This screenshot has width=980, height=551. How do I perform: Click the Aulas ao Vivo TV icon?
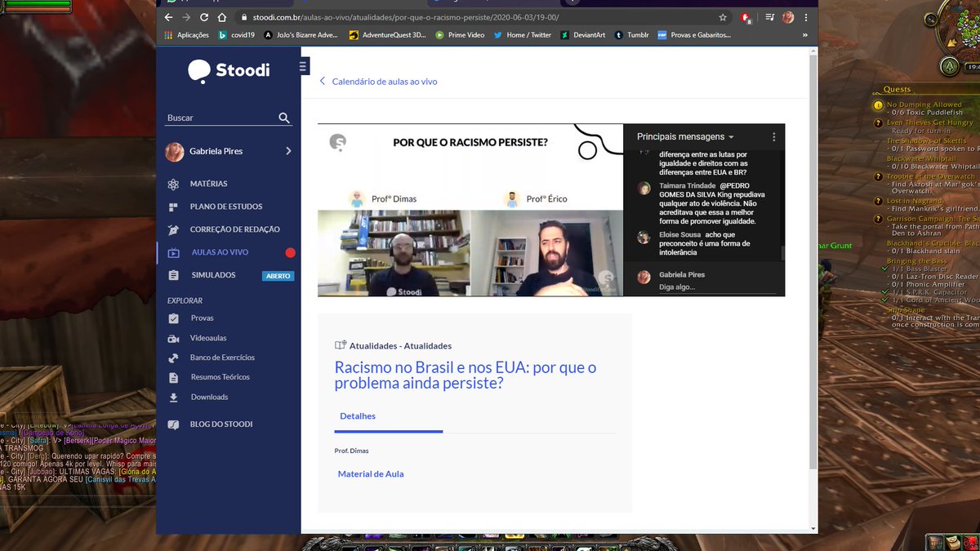(173, 253)
